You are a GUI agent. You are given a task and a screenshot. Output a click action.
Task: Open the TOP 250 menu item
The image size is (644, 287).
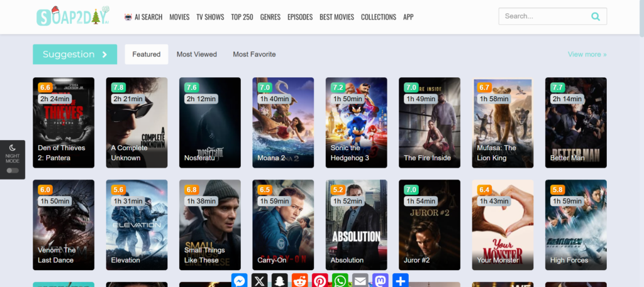tap(242, 17)
